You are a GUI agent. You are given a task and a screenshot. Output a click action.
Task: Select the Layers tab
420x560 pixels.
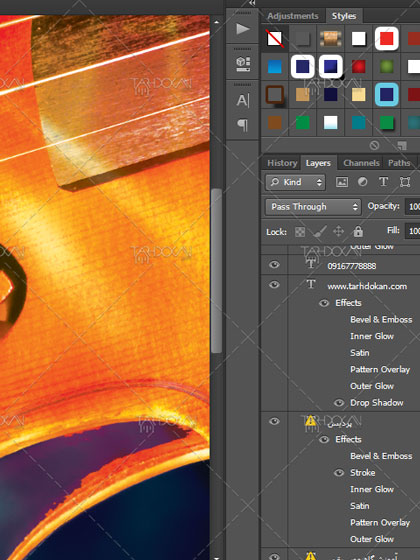point(318,163)
